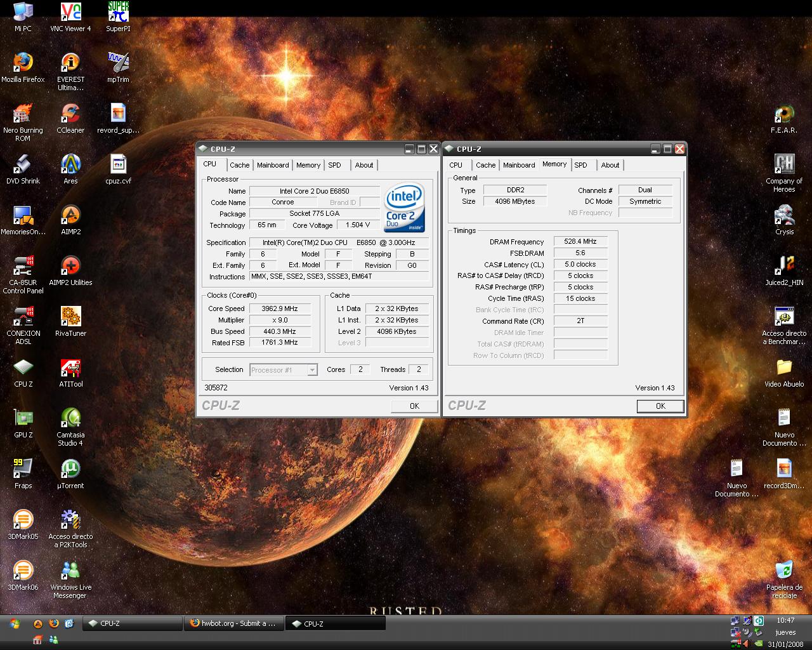Open Cache tab in right CPU-Z window
This screenshot has height=650, width=812.
click(x=485, y=165)
